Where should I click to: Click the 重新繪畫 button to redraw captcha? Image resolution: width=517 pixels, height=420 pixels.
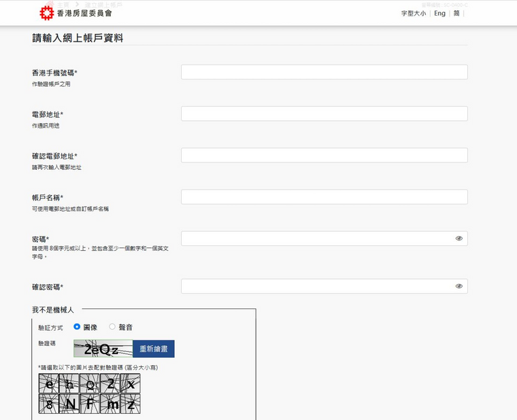(154, 349)
